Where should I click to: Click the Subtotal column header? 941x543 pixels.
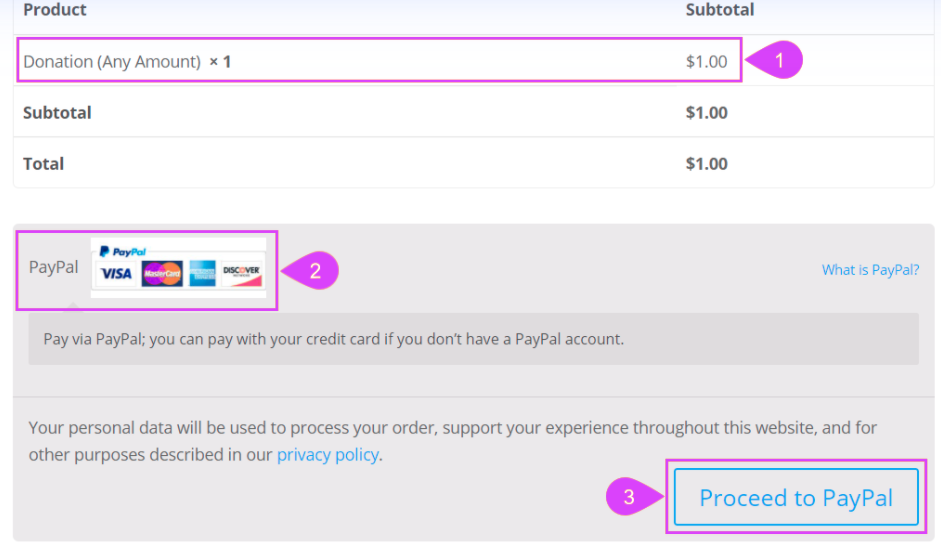[720, 10]
